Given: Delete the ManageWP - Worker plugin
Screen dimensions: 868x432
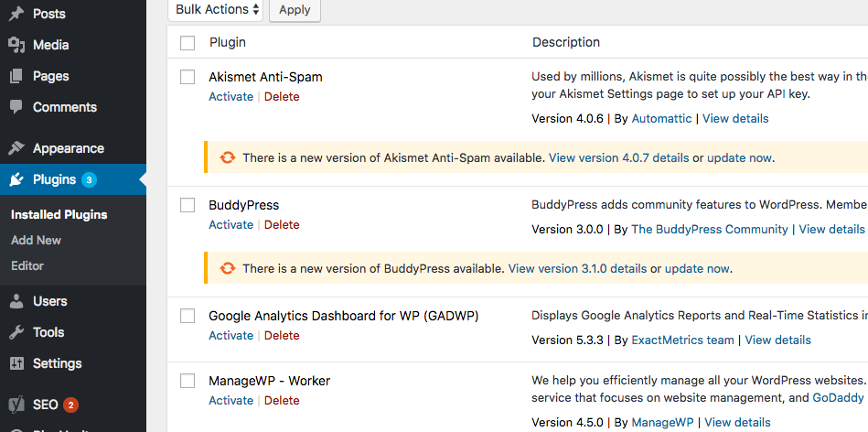Looking at the screenshot, I should 282,401.
